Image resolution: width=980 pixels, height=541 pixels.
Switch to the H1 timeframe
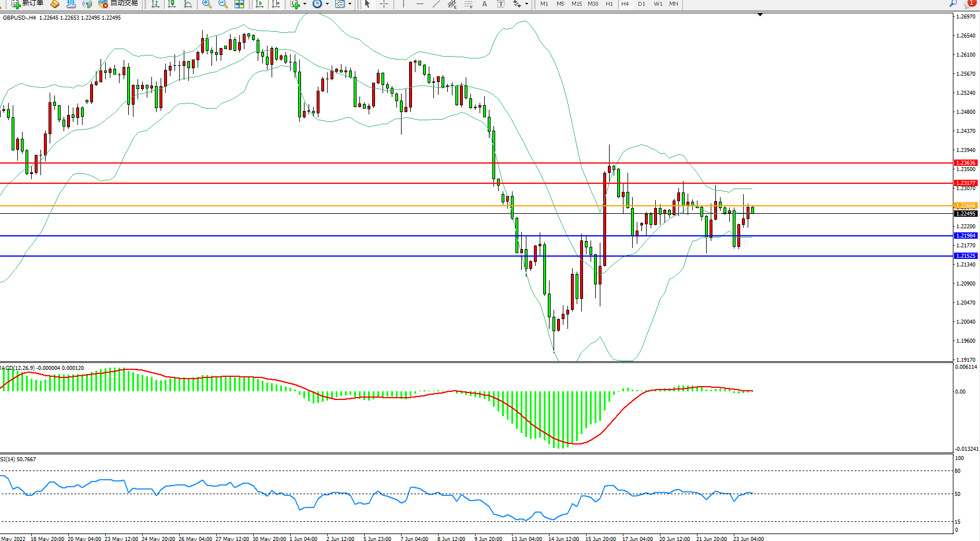609,4
